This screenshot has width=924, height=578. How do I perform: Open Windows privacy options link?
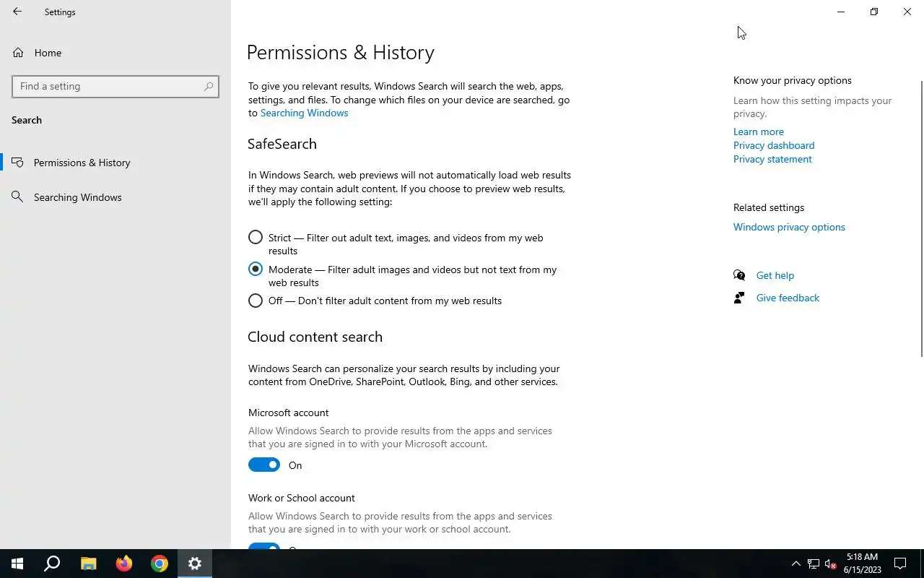coord(789,227)
